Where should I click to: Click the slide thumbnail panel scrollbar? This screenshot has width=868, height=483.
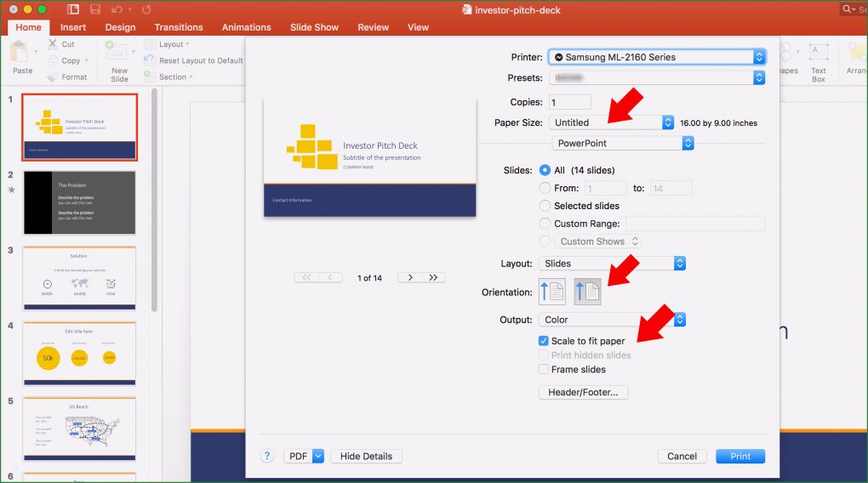coord(154,199)
